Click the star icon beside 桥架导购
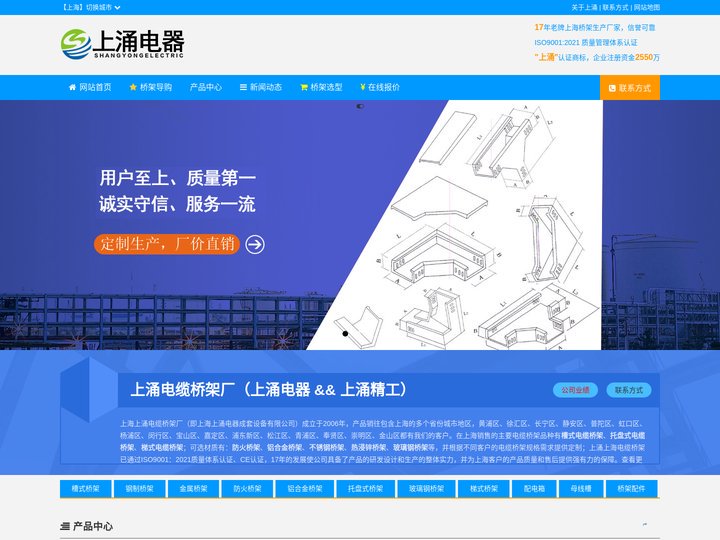 point(133,87)
